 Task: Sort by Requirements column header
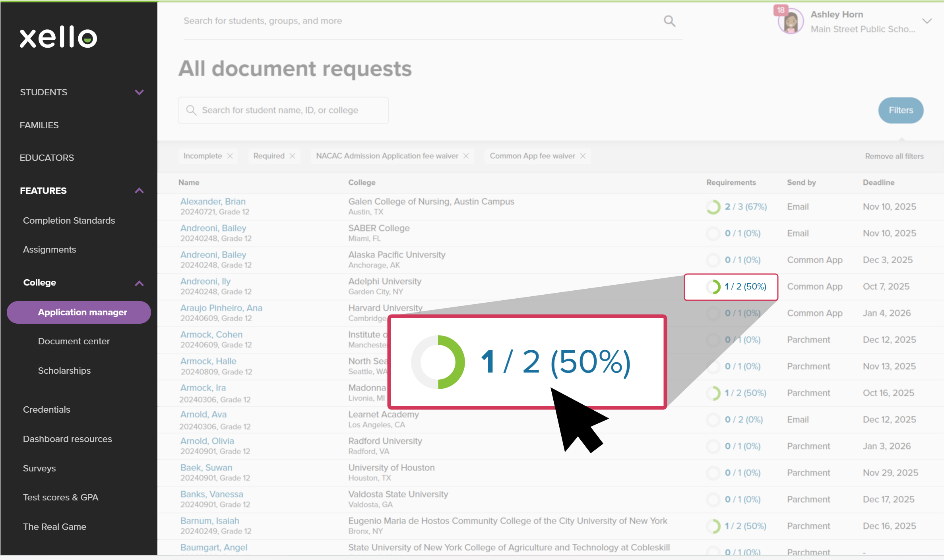point(731,182)
